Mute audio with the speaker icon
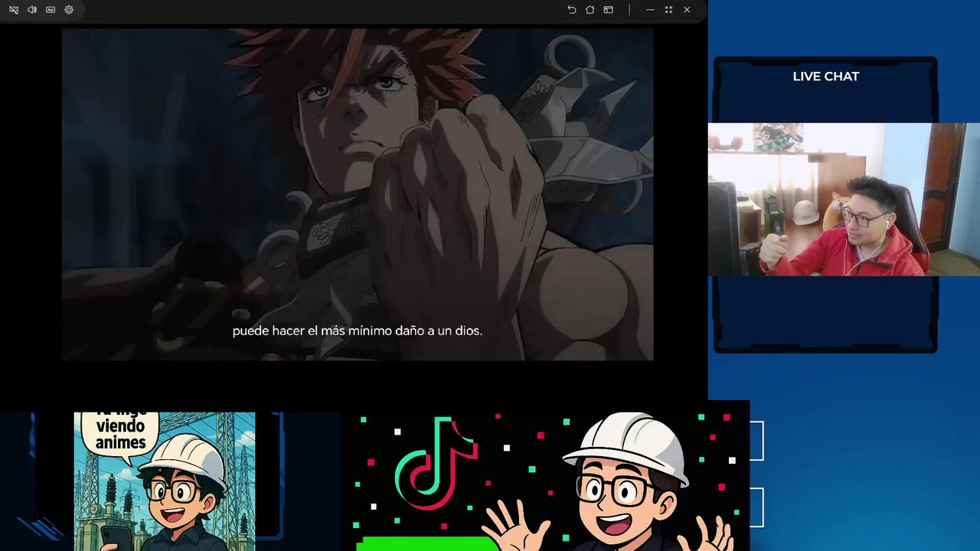 [x=32, y=10]
